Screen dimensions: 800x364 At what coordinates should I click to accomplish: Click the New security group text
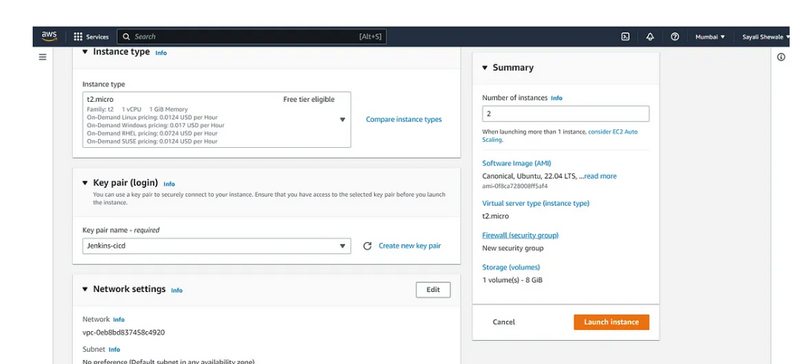point(513,248)
